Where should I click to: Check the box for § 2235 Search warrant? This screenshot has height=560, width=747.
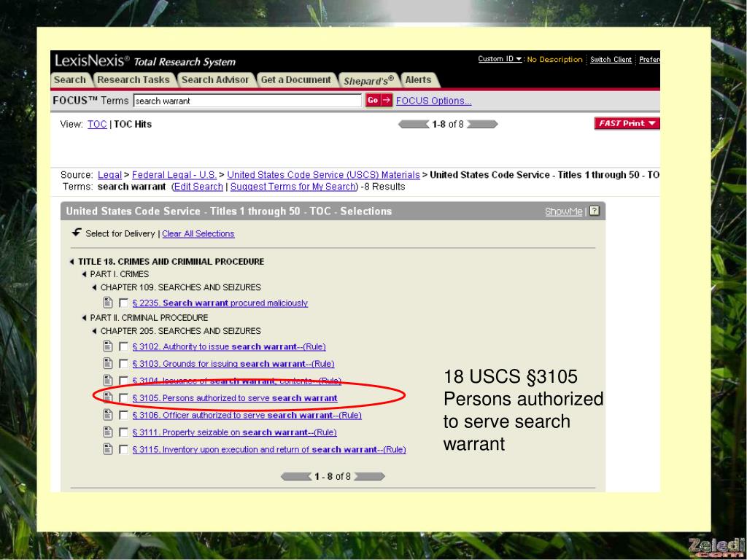123,303
